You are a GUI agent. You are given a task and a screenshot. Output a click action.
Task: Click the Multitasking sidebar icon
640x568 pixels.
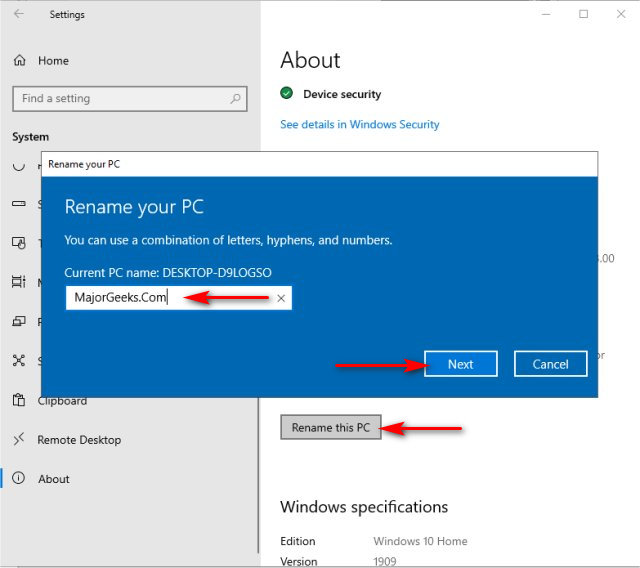pyautogui.click(x=19, y=282)
